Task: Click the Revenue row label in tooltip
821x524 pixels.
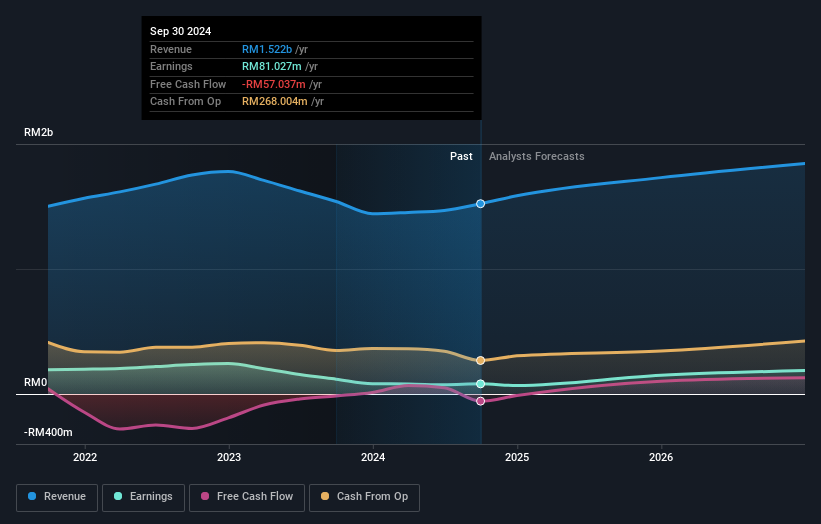Action: coord(171,49)
